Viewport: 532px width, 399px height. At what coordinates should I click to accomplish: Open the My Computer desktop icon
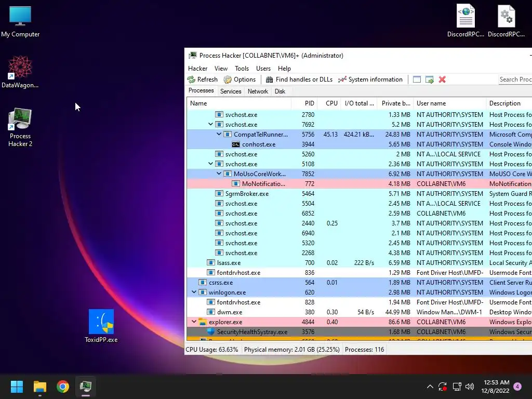20,21
